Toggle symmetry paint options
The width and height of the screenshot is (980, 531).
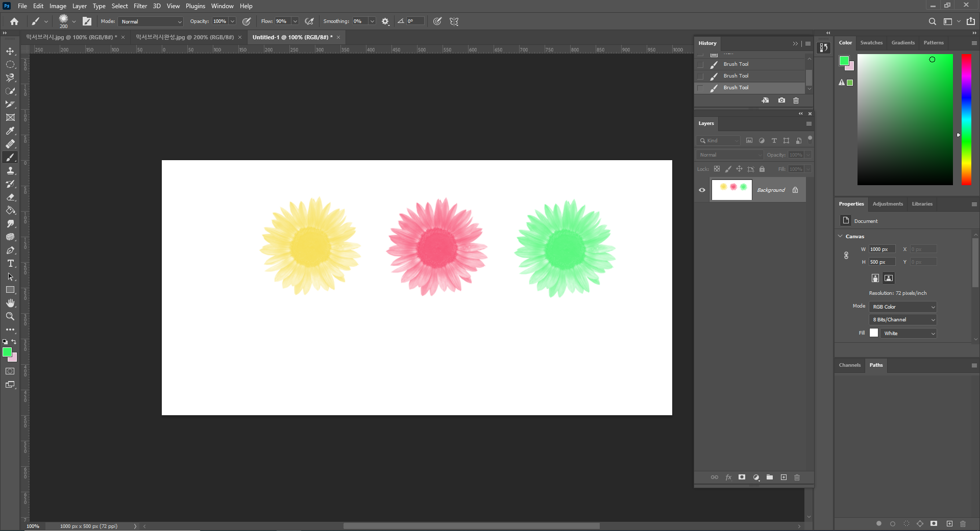pos(454,21)
